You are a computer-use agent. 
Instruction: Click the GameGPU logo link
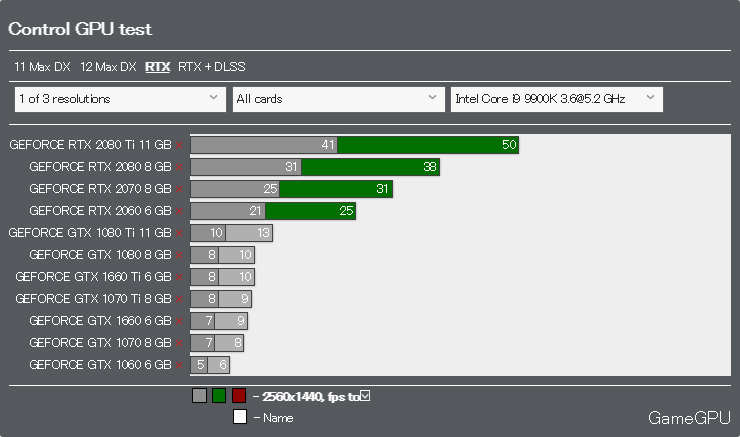(689, 418)
